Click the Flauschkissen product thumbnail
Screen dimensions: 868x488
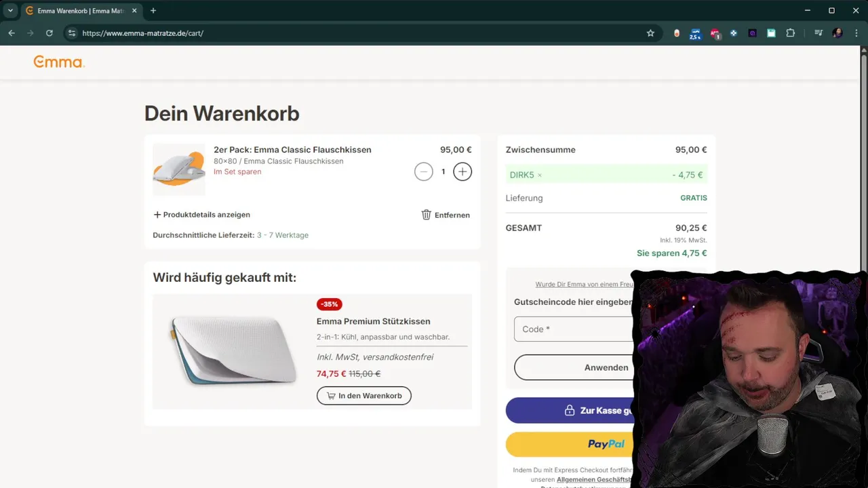pos(179,169)
